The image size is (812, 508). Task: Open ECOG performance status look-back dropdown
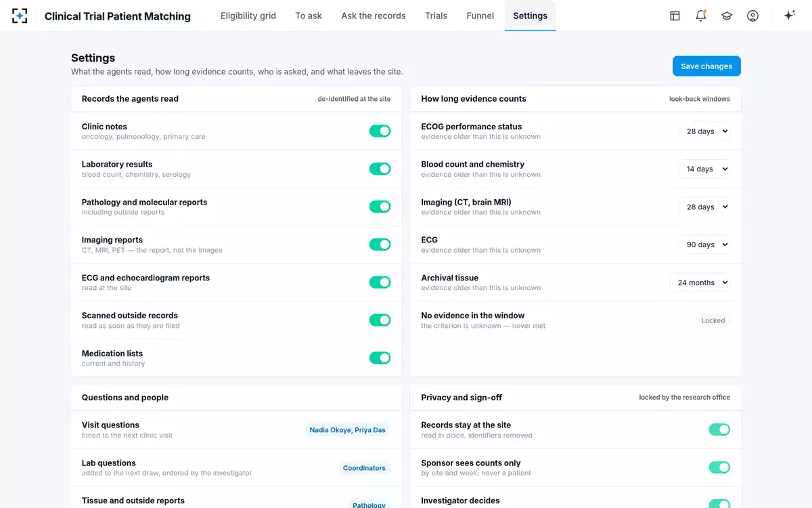704,131
